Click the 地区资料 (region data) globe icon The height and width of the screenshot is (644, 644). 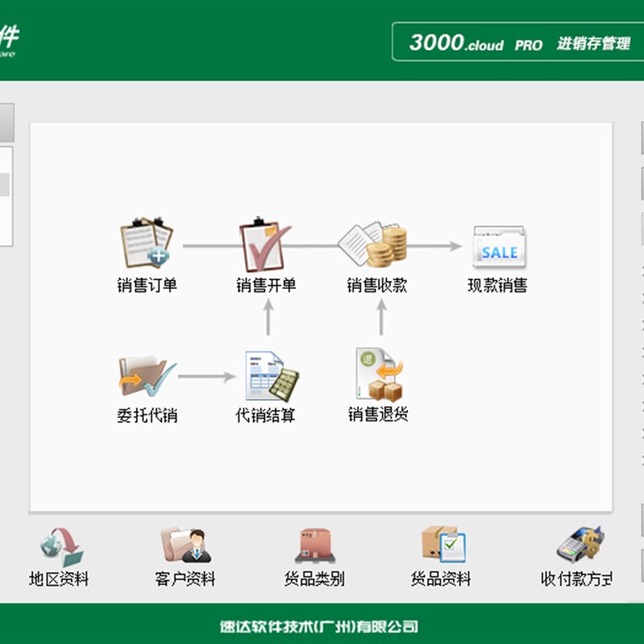click(59, 549)
